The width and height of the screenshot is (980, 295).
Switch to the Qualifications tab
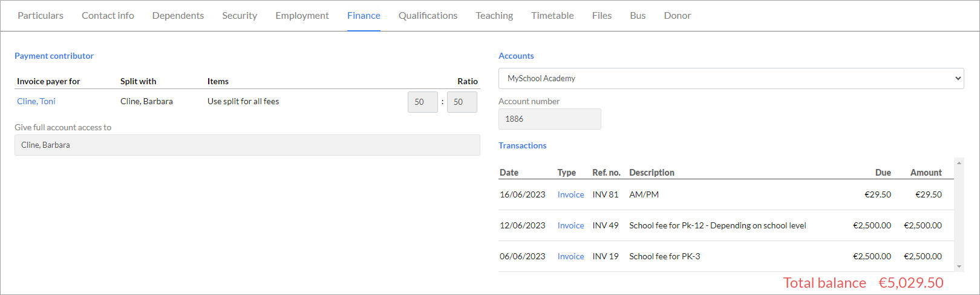428,16
